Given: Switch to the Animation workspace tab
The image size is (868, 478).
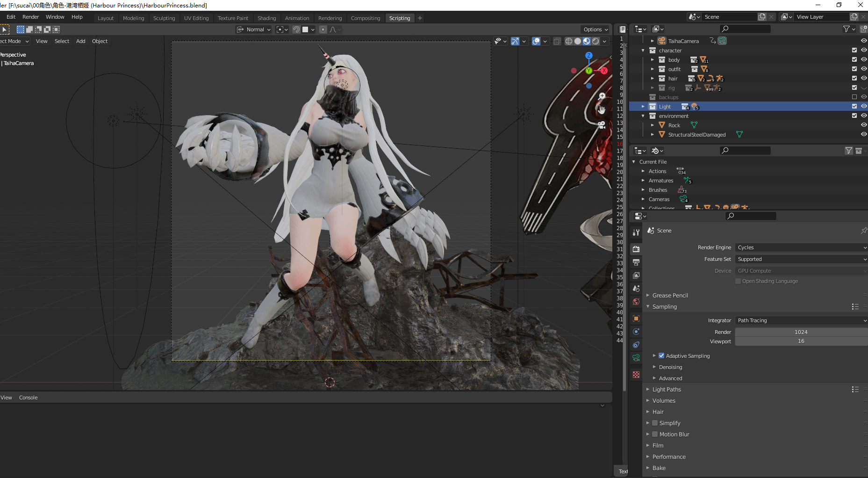Looking at the screenshot, I should pos(297,18).
